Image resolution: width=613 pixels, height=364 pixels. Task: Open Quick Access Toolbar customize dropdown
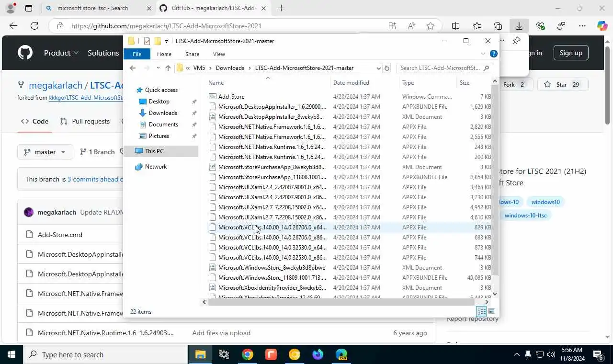point(166,41)
